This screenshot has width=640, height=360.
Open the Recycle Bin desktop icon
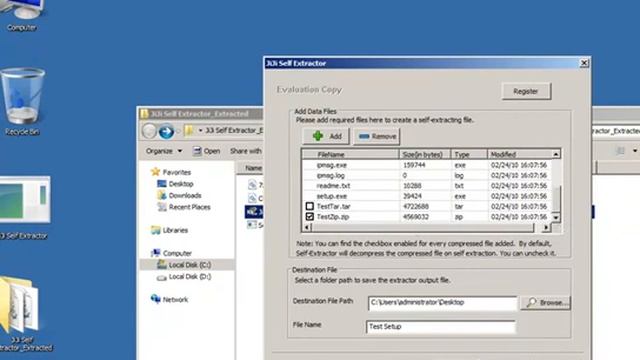22,101
